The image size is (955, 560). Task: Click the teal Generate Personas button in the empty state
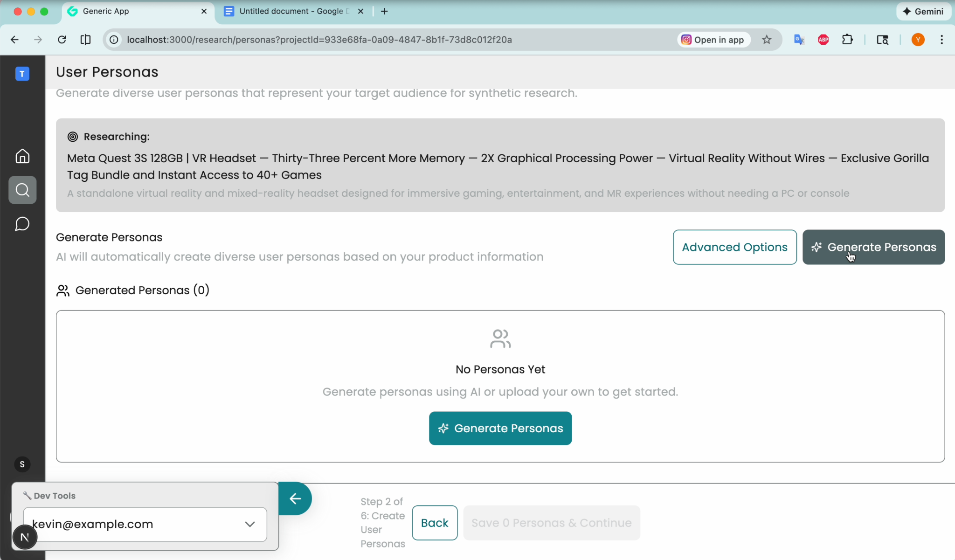click(500, 428)
